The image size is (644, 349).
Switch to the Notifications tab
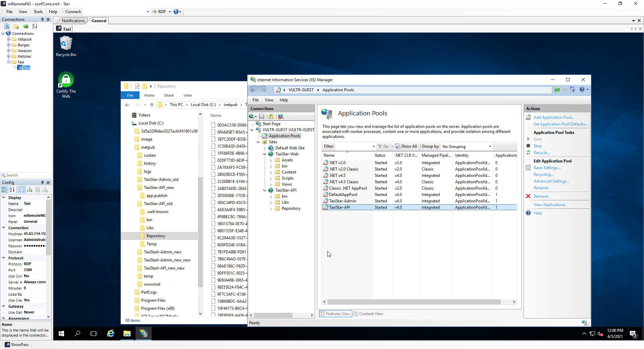73,21
